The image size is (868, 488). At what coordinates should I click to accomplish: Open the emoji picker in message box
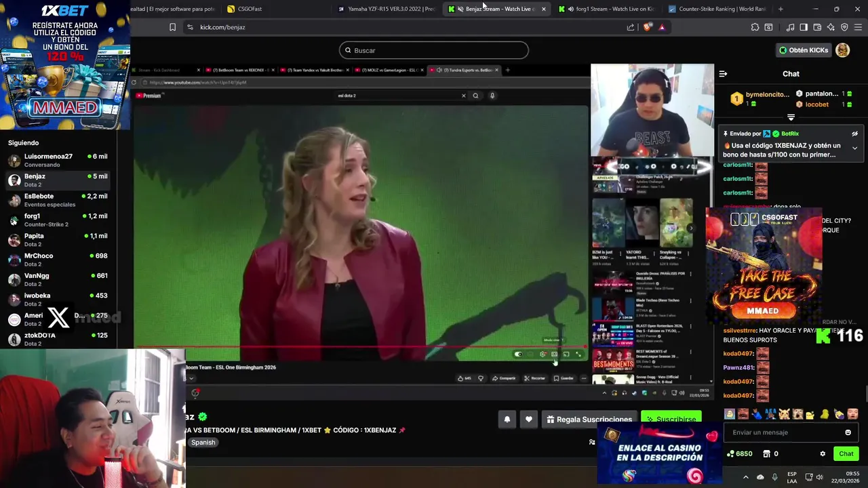click(x=848, y=432)
